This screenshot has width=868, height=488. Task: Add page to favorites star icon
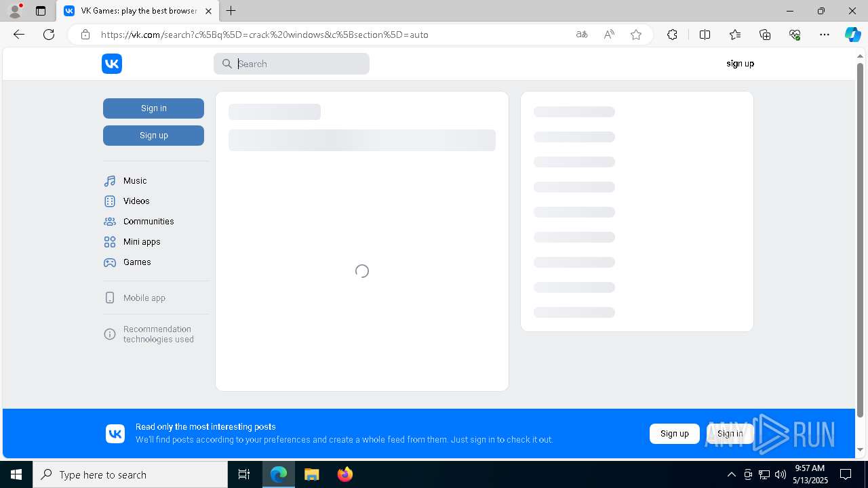(x=636, y=35)
